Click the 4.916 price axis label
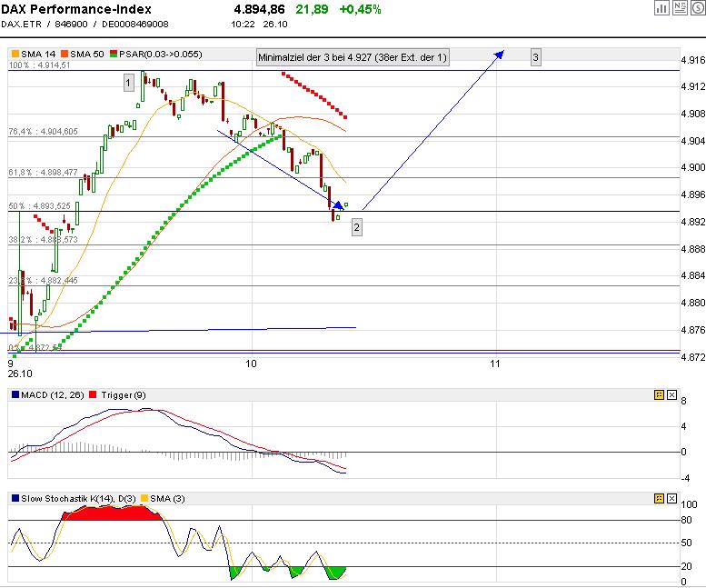This screenshot has height=588, width=706. 693,60
